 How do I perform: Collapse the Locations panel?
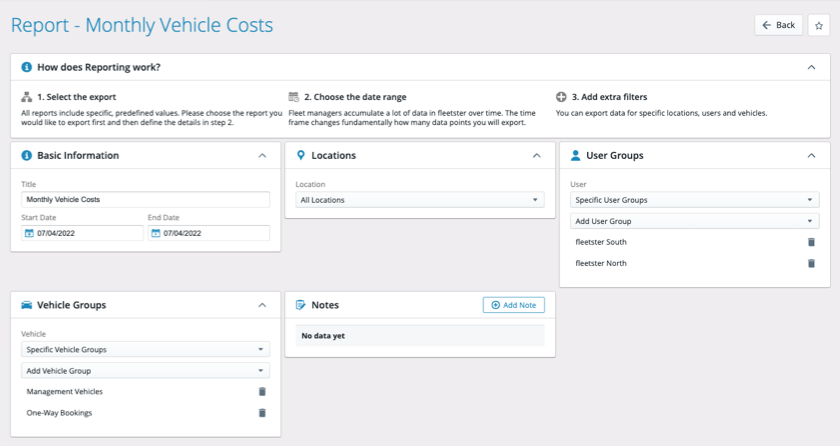(x=536, y=156)
